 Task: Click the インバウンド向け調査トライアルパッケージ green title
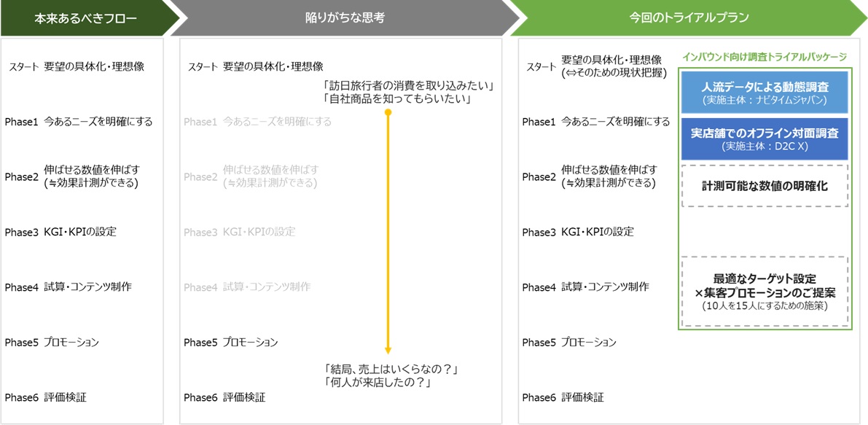(764, 57)
